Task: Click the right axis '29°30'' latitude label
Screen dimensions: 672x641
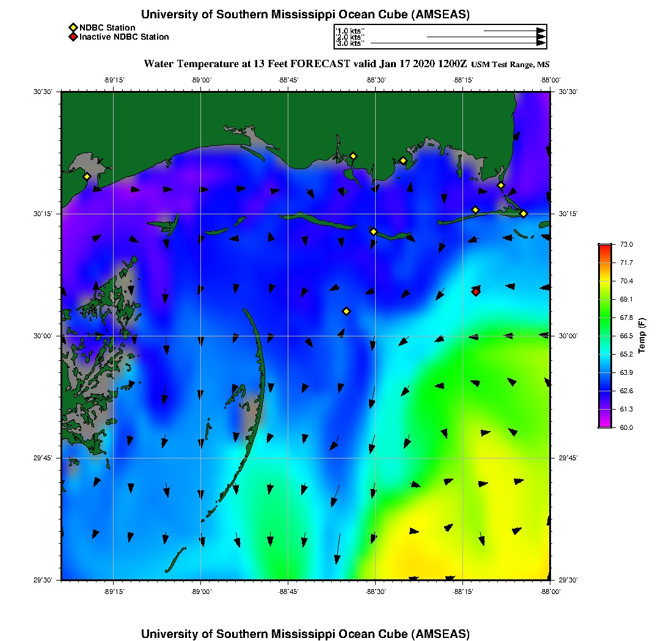Action: [x=568, y=580]
